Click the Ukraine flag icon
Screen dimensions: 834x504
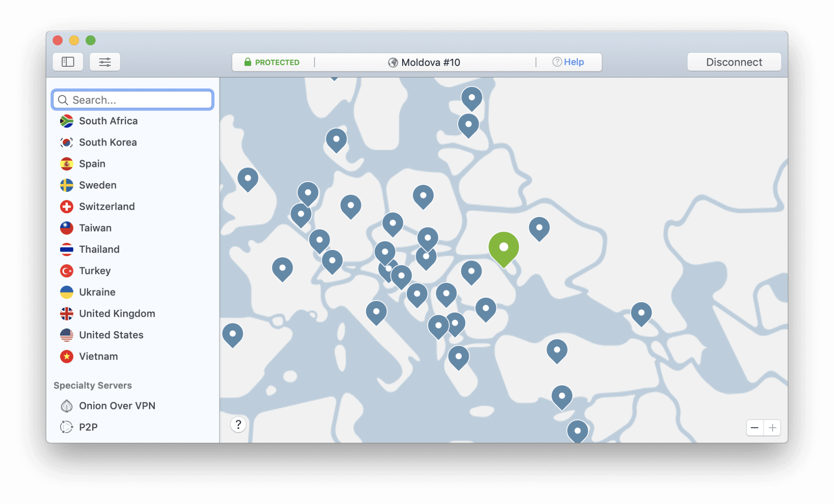click(x=67, y=292)
